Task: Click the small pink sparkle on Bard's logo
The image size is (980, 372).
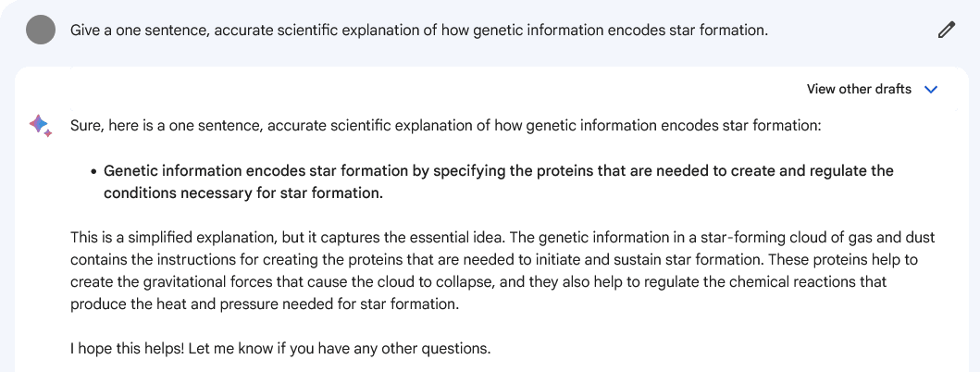Action: click(x=47, y=133)
